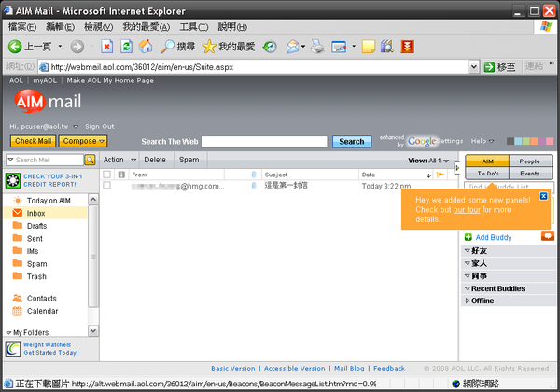Expand the Offline buddy group
Screen dimensions: 560x392
467,301
